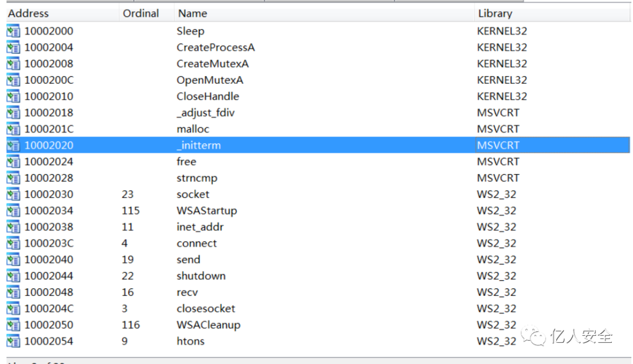Screen dimensions: 633x364
Task: Click the import icon beside address 10002028
Action: (13, 178)
